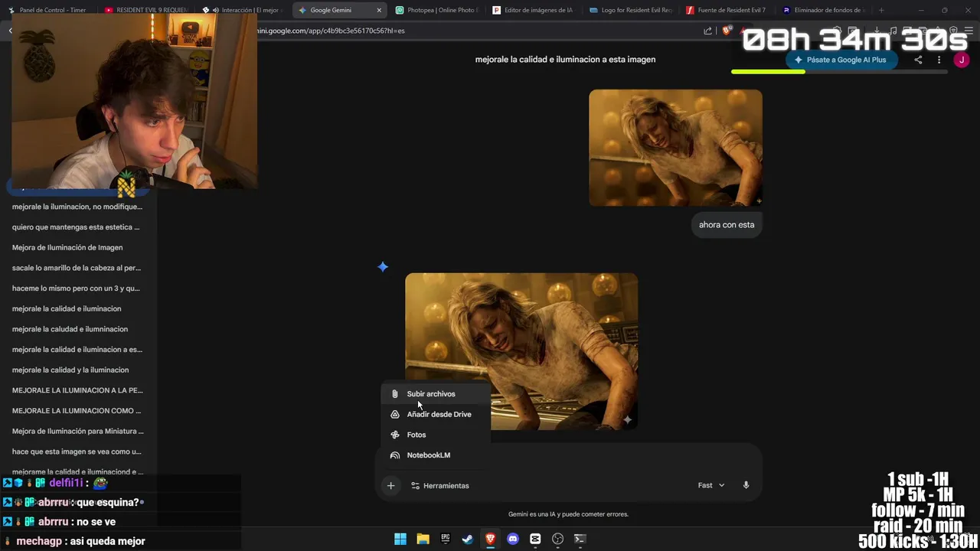Open a new browser tab
Image resolution: width=980 pixels, height=551 pixels.
point(881,10)
